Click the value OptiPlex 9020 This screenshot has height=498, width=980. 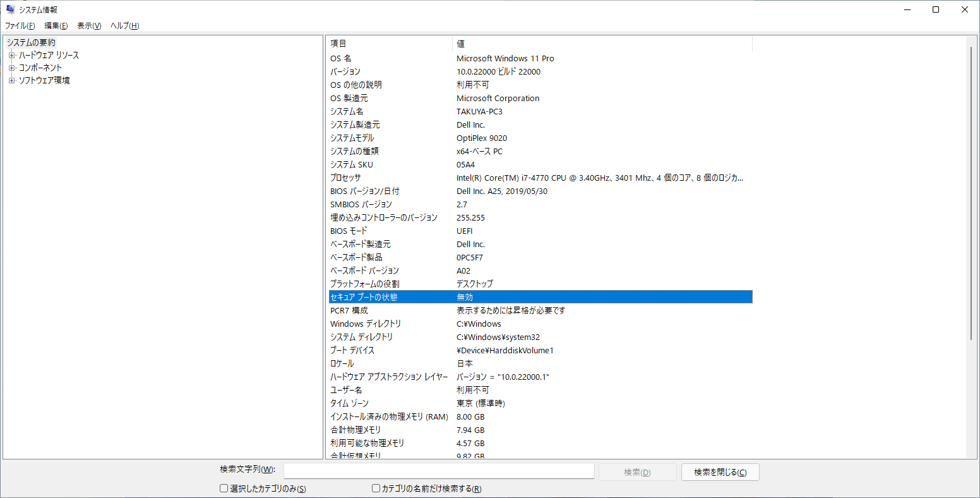click(482, 138)
